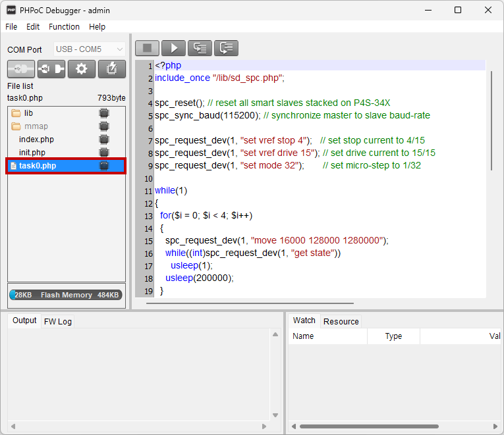The width and height of the screenshot is (504, 435).
Task: Click the USB connect icon button
Action: [x=21, y=68]
